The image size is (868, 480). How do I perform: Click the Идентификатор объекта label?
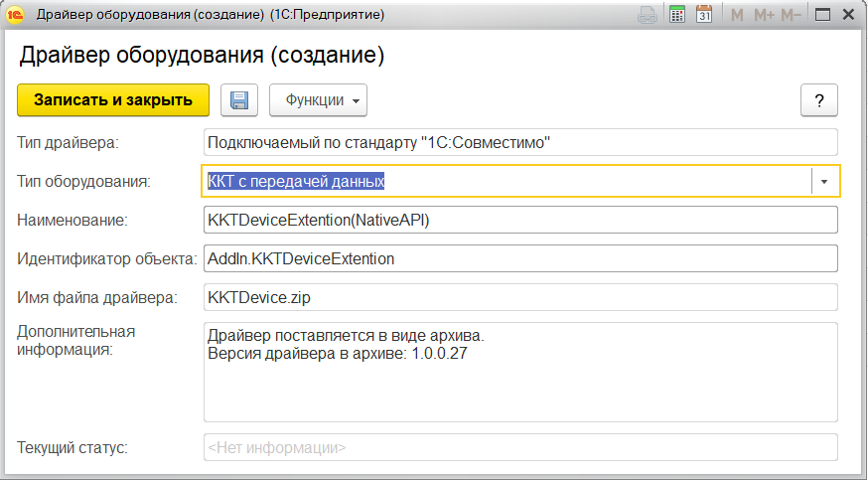pos(107,259)
